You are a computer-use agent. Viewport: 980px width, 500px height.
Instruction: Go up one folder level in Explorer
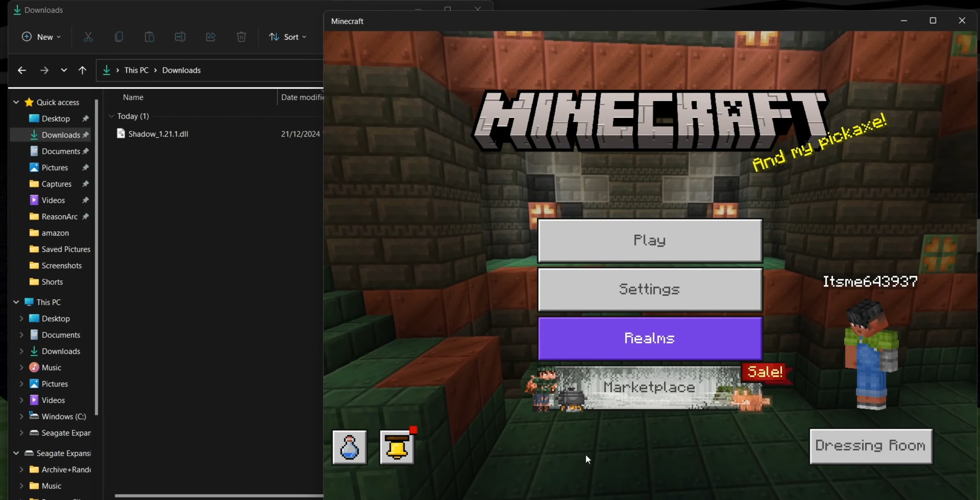tap(82, 70)
